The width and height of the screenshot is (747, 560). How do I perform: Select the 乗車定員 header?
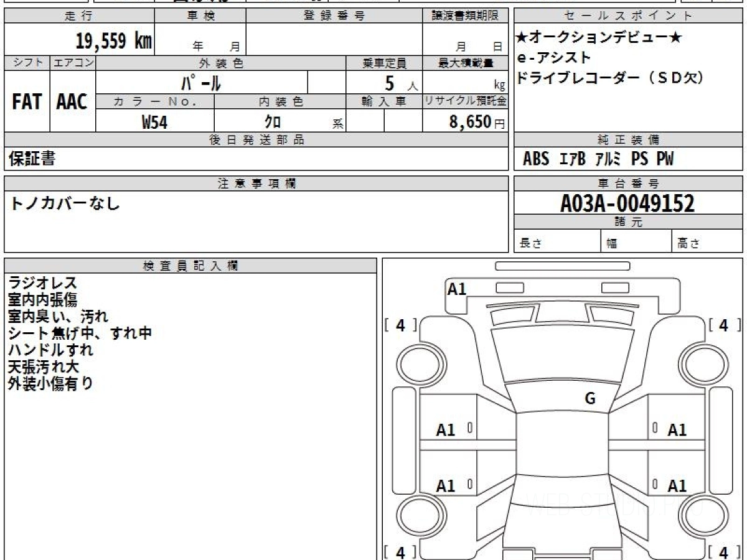pos(384,63)
